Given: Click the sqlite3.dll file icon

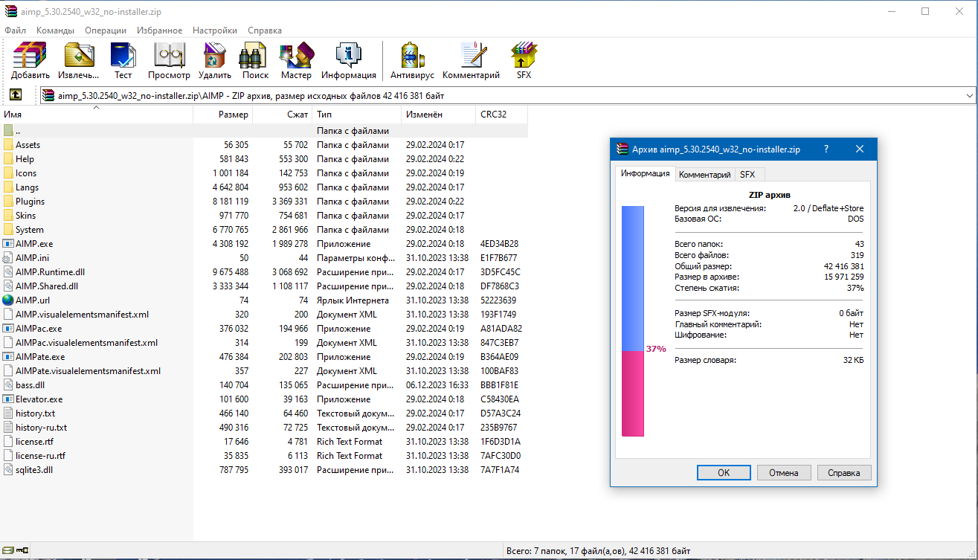Looking at the screenshot, I should (8, 470).
